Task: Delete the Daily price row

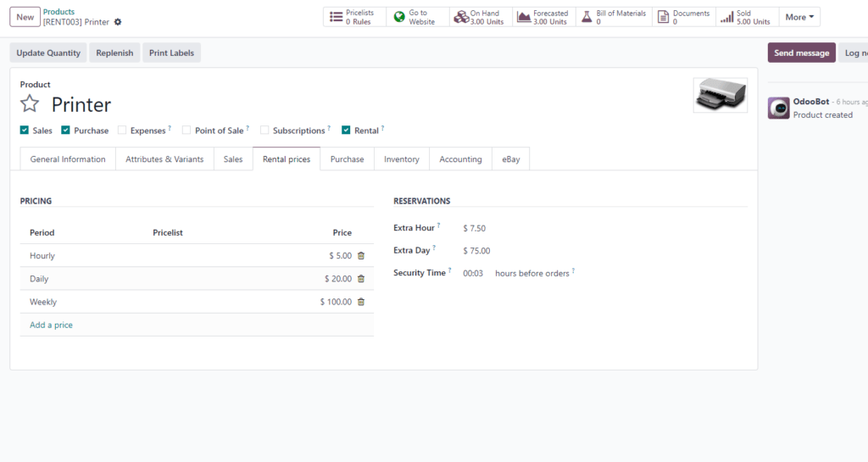Action: tap(361, 279)
